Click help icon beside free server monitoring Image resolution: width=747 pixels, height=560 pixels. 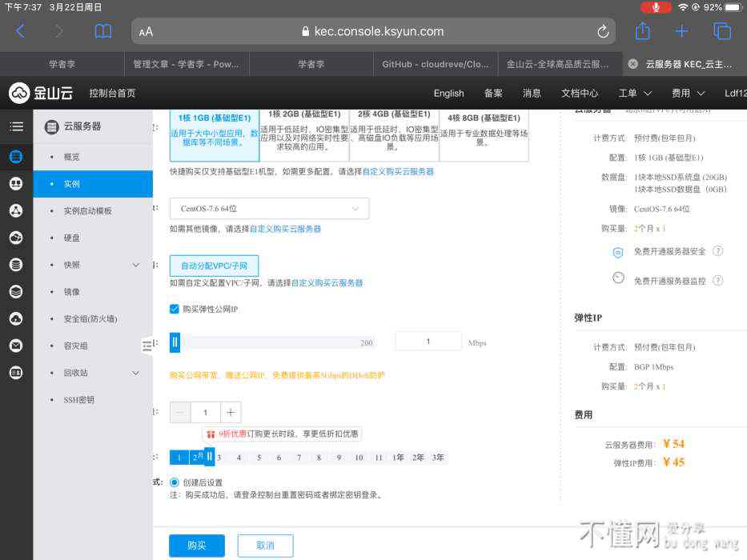717,280
